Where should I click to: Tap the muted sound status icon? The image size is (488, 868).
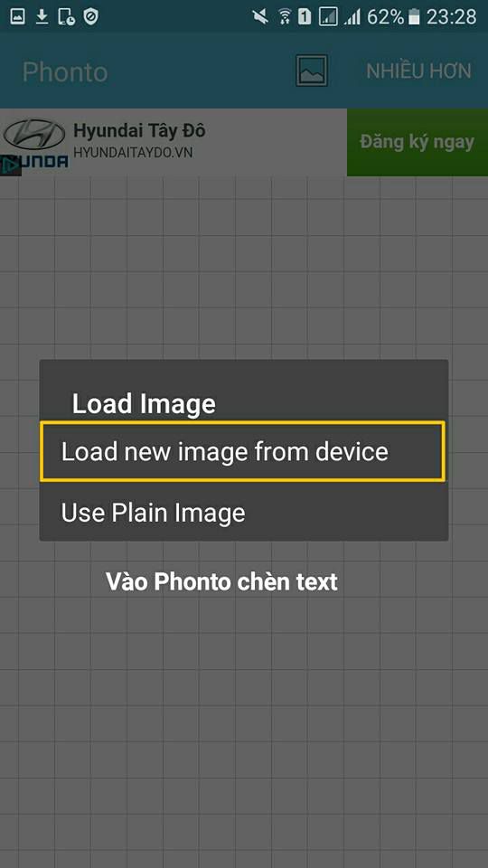coord(260,17)
